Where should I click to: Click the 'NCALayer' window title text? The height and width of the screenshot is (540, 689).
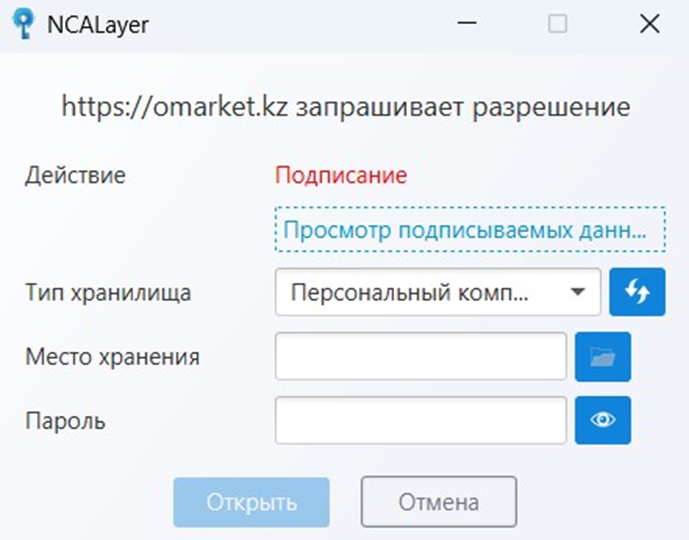98,25
